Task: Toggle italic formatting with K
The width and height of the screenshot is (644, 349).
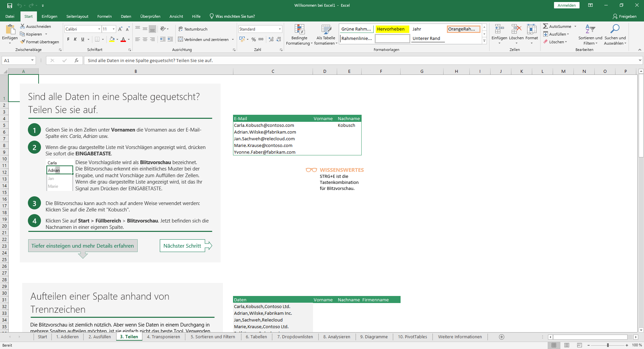Action: pyautogui.click(x=75, y=39)
